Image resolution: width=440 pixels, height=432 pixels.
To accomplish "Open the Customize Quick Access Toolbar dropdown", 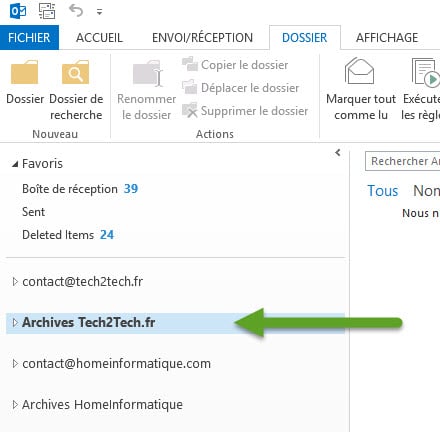I will click(99, 12).
